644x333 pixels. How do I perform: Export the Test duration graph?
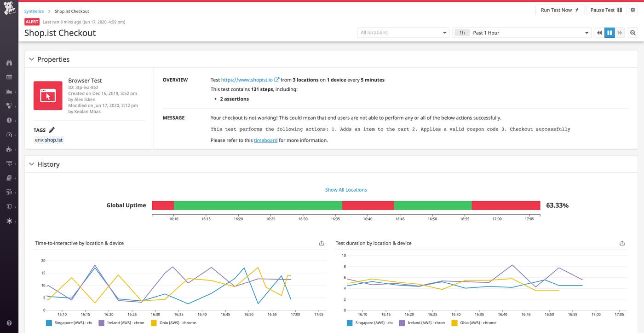[x=622, y=243]
